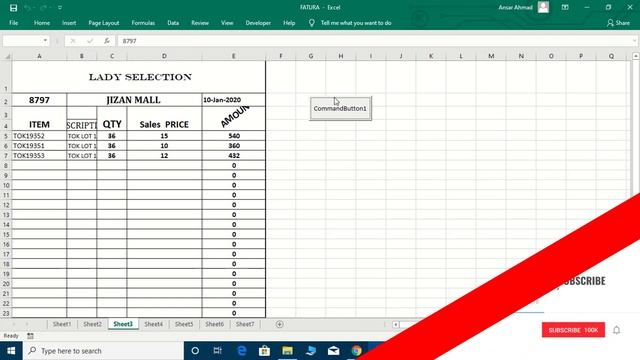Click vertical scrollbar up arrow

(x=636, y=56)
